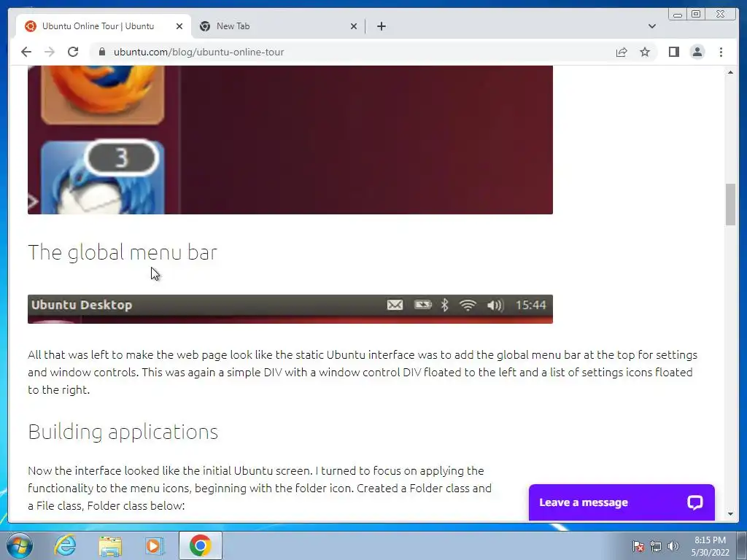Click the Firefox icon in the image
The height and width of the screenshot is (560, 747).
(103, 94)
